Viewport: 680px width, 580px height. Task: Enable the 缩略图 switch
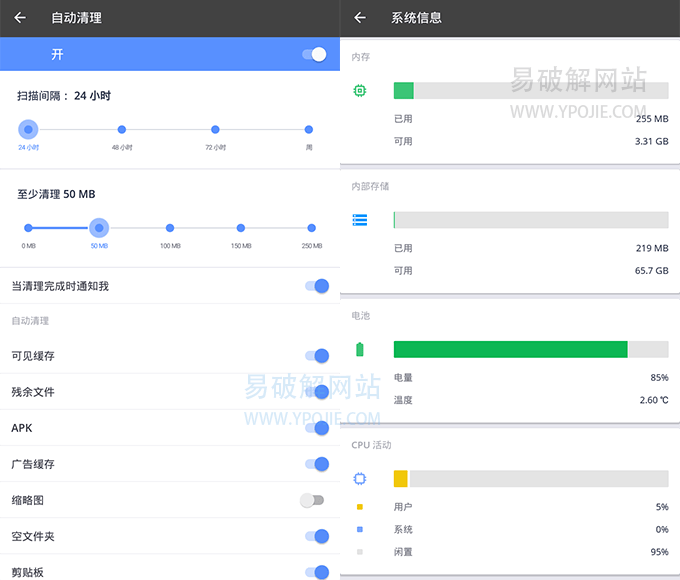(312, 500)
